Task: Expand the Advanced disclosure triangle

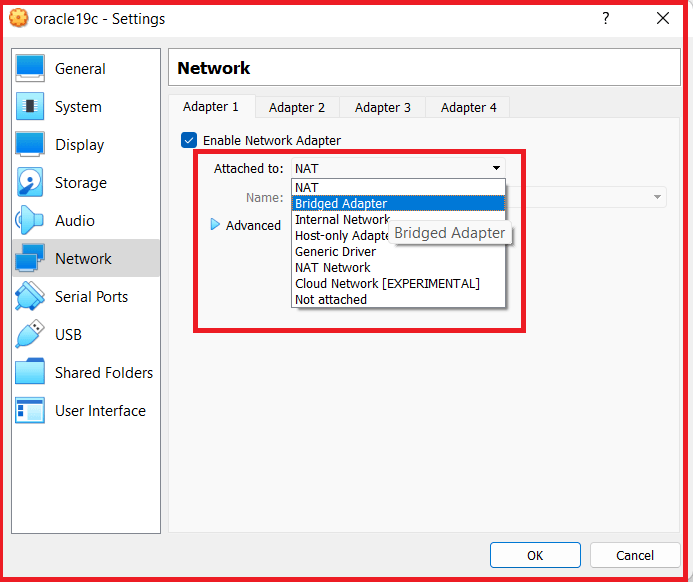Action: point(215,224)
